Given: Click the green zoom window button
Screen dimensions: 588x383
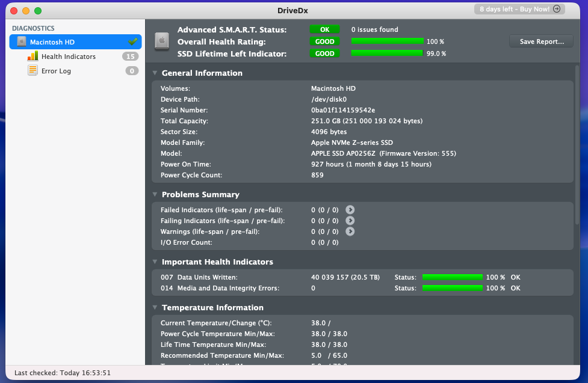Looking at the screenshot, I should 38,11.
